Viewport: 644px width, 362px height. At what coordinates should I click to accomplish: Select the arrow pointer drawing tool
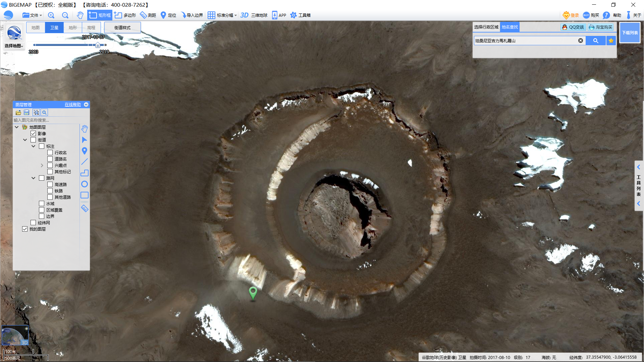click(x=85, y=140)
